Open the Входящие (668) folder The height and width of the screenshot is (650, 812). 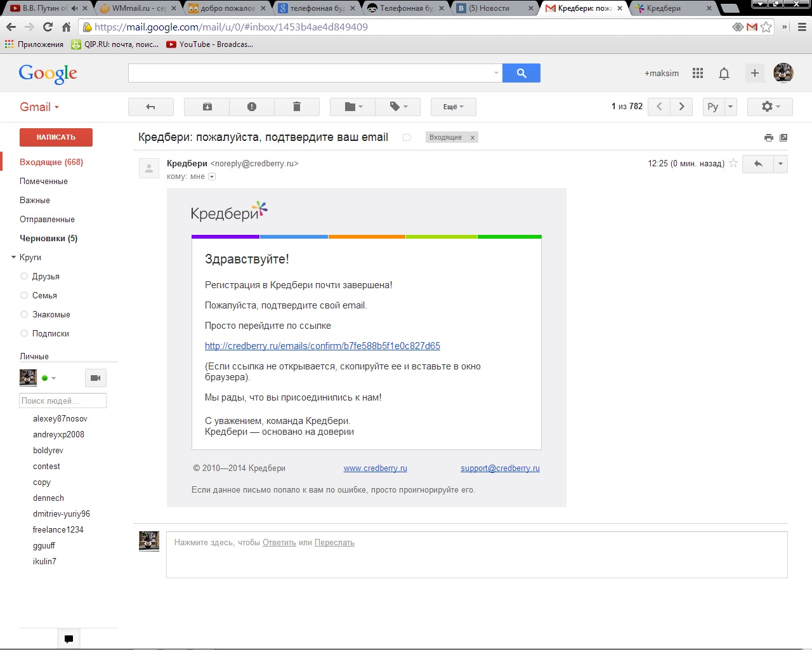click(51, 162)
